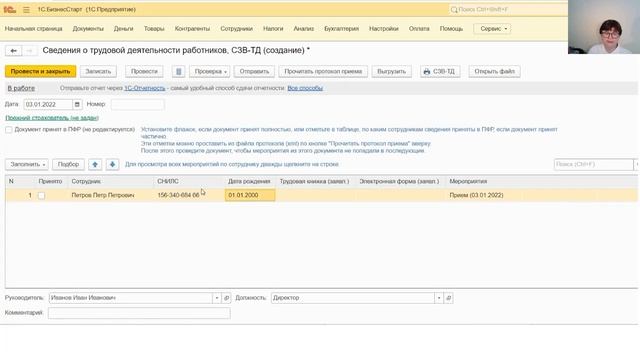Image resolution: width=640 pixels, height=360 pixels.
Task: Click the table search field (Ctrl+F)
Action: [593, 164]
